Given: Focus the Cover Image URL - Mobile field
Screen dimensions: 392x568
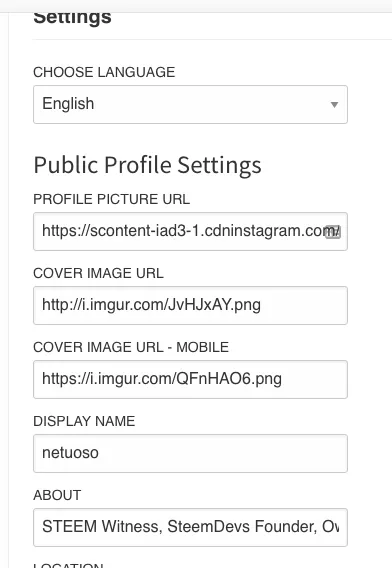Looking at the screenshot, I should coord(190,379).
